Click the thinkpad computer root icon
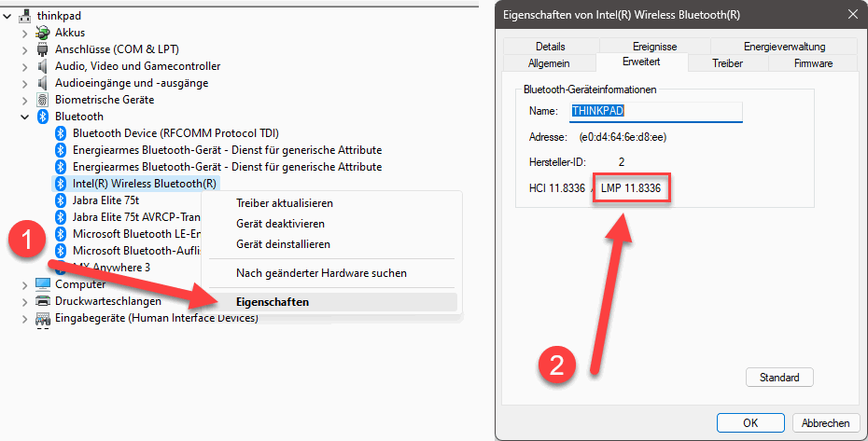 [25, 16]
